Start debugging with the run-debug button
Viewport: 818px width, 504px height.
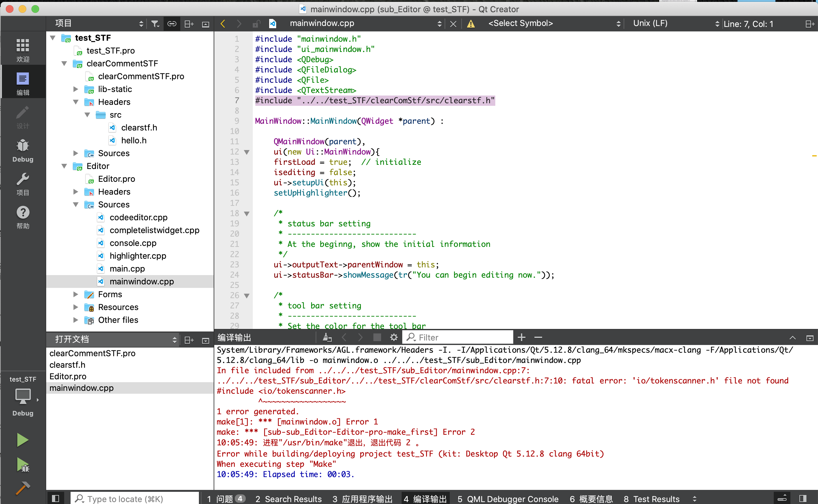coord(23,465)
